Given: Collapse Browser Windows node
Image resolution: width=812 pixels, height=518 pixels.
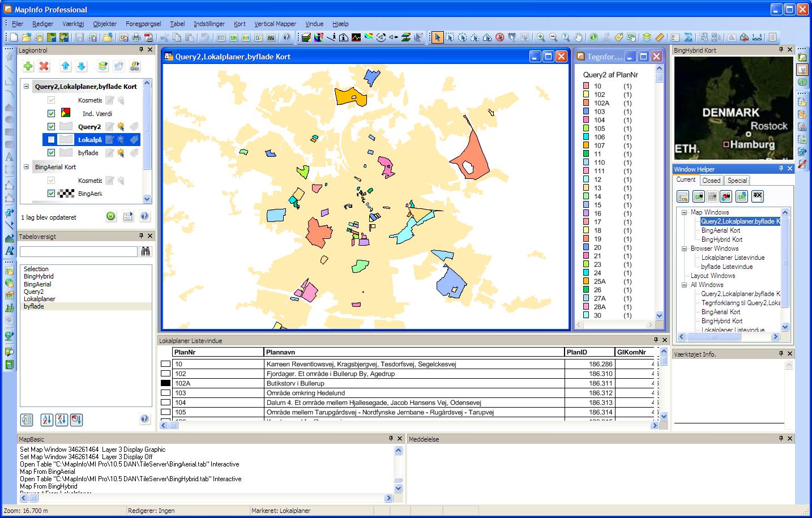Looking at the screenshot, I should click(x=684, y=249).
